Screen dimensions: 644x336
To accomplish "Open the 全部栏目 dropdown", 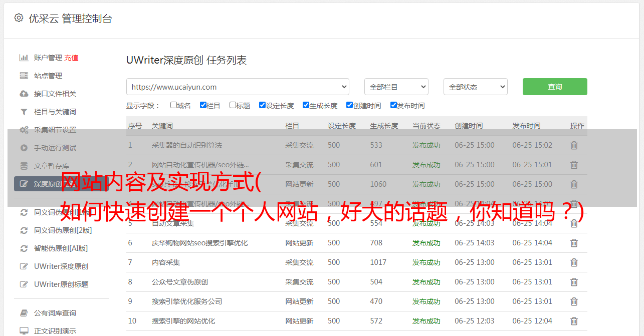I will coord(396,87).
